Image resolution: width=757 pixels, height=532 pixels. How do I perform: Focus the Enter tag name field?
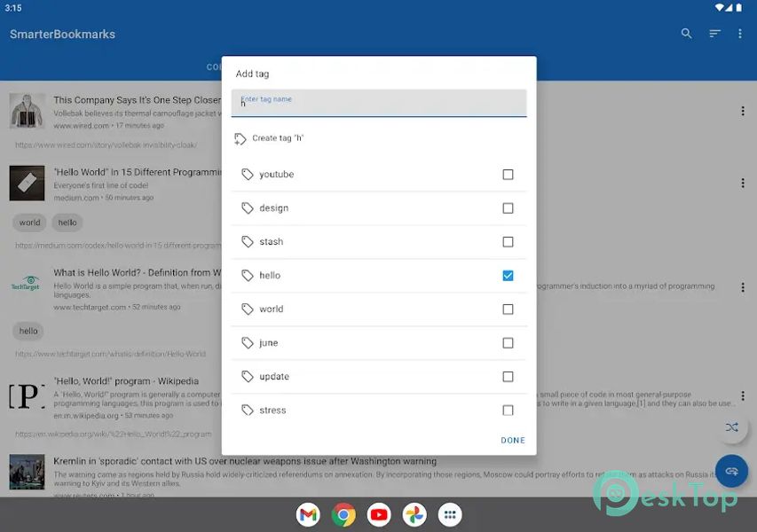point(379,103)
